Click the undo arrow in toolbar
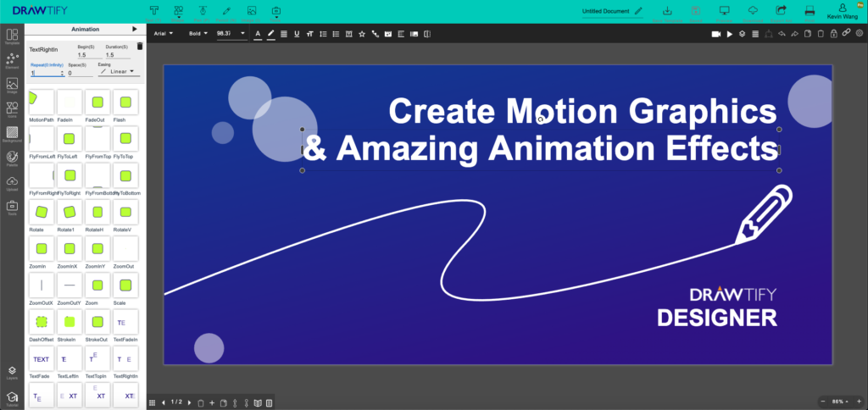Viewport: 868px width, 410px height. [782, 34]
